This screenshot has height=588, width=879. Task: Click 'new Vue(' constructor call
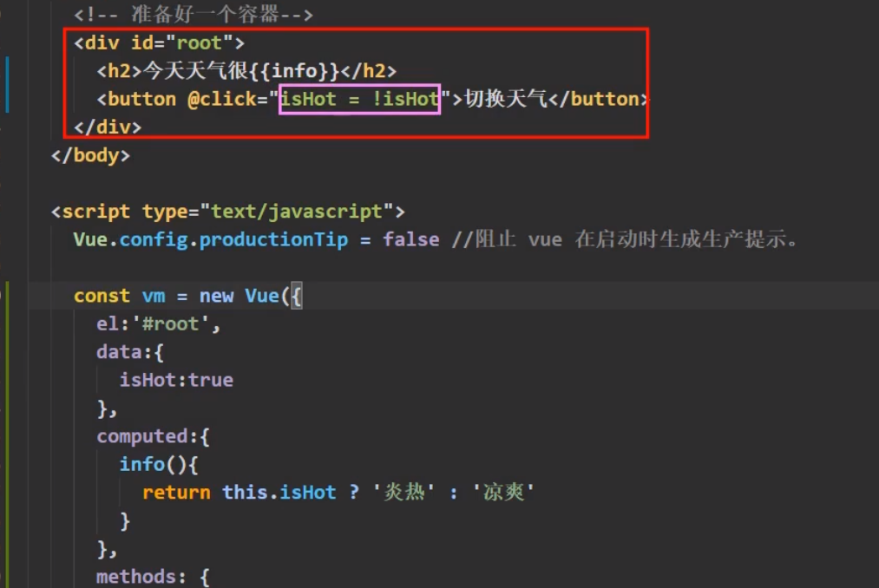pos(245,296)
